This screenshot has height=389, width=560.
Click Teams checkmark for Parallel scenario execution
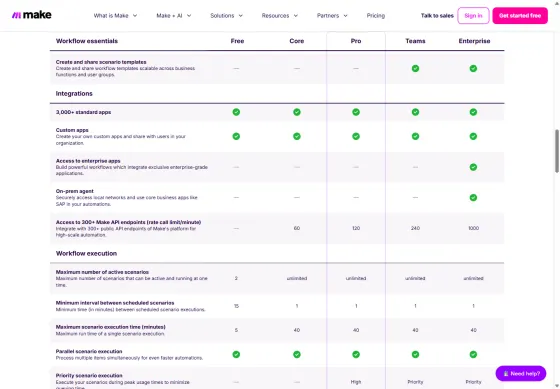tap(415, 354)
